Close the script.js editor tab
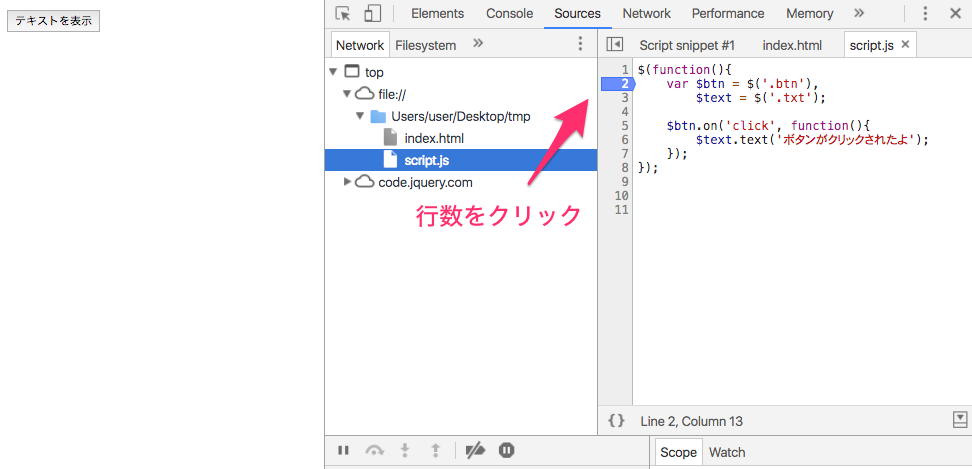972x469 pixels. pos(905,44)
